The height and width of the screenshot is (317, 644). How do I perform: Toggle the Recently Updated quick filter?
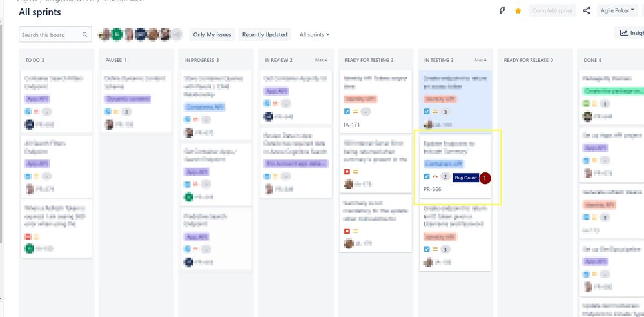264,34
